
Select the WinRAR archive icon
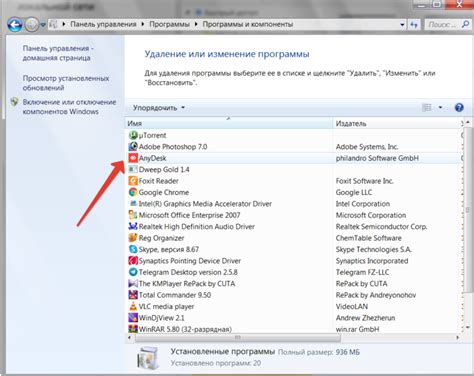[133, 329]
